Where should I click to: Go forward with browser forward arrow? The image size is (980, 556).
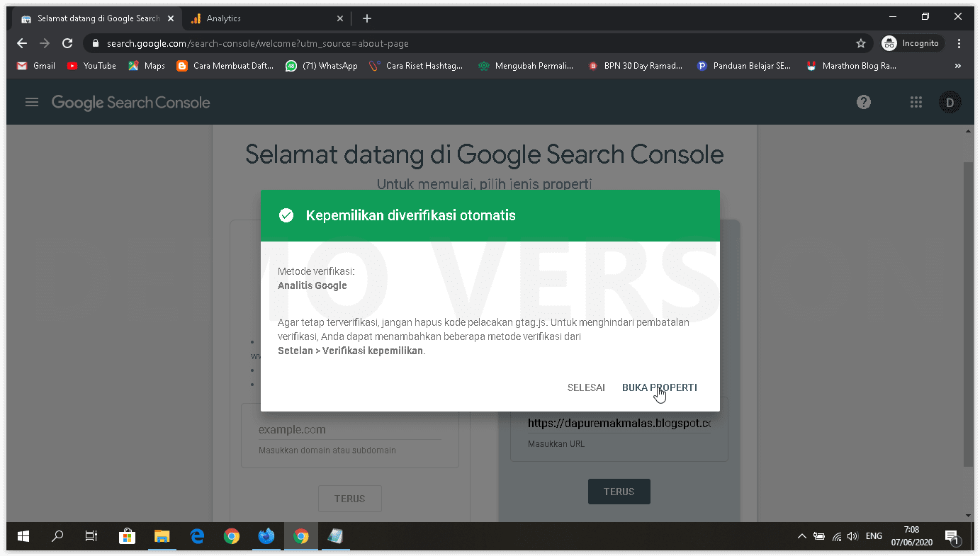(45, 43)
